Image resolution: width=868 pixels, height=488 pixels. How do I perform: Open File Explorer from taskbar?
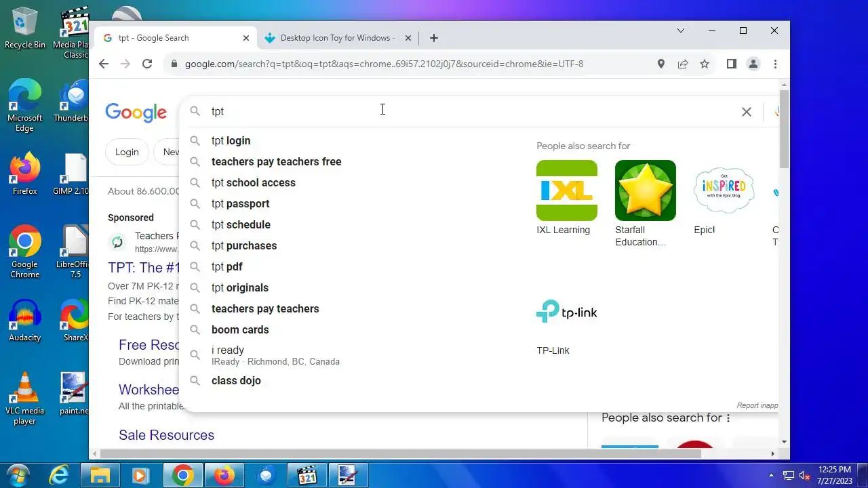100,475
